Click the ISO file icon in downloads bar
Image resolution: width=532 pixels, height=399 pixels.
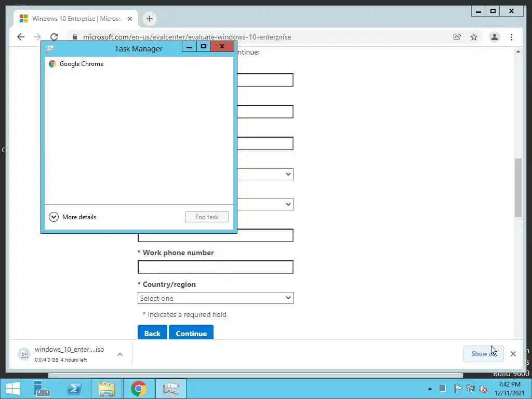24,354
